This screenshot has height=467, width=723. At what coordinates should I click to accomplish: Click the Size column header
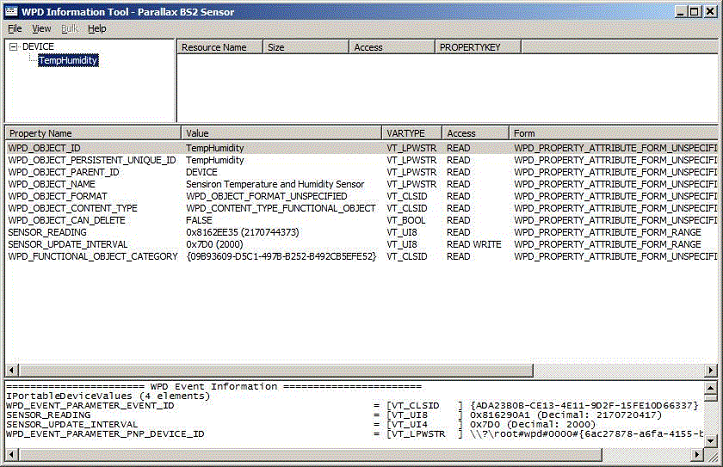pos(305,47)
